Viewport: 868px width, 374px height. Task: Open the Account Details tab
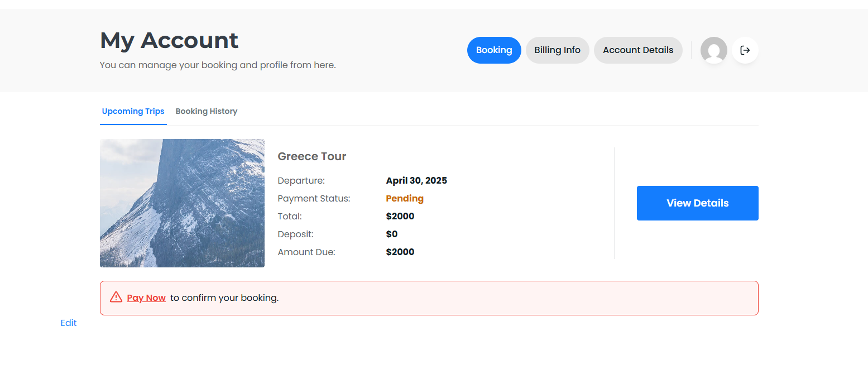pyautogui.click(x=637, y=50)
